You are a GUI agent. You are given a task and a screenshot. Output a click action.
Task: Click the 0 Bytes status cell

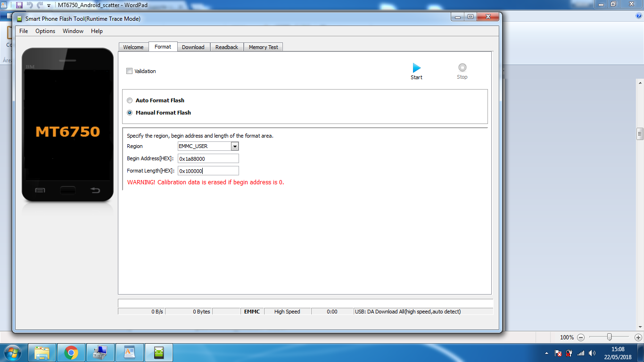(189, 312)
